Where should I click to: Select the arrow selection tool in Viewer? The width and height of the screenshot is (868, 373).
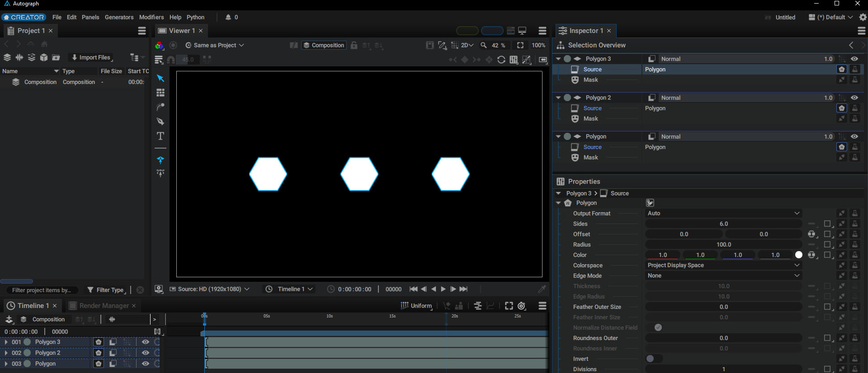tap(160, 78)
